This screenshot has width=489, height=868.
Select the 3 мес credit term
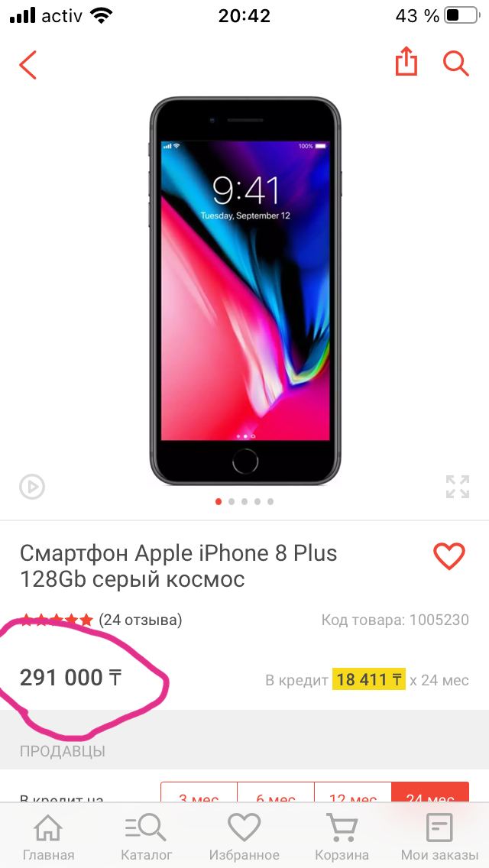[199, 792]
